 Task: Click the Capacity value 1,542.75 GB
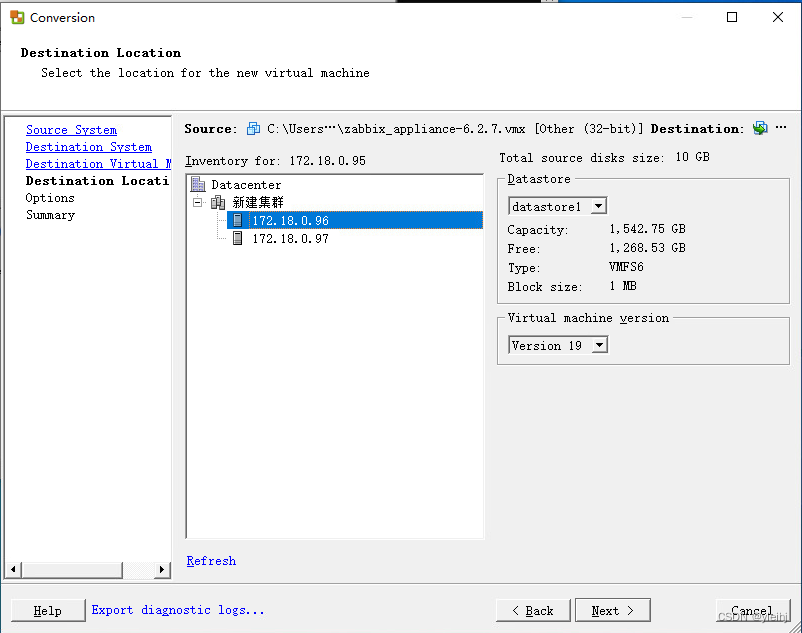(648, 229)
